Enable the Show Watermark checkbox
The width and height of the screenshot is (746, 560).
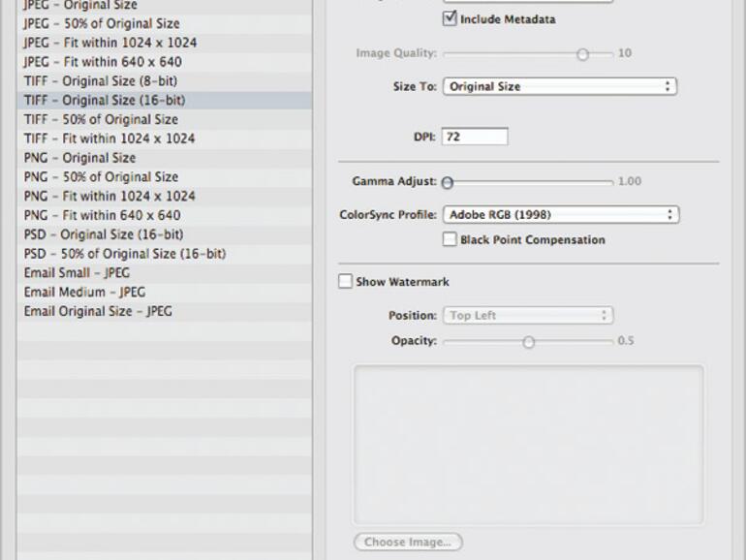pyautogui.click(x=346, y=282)
